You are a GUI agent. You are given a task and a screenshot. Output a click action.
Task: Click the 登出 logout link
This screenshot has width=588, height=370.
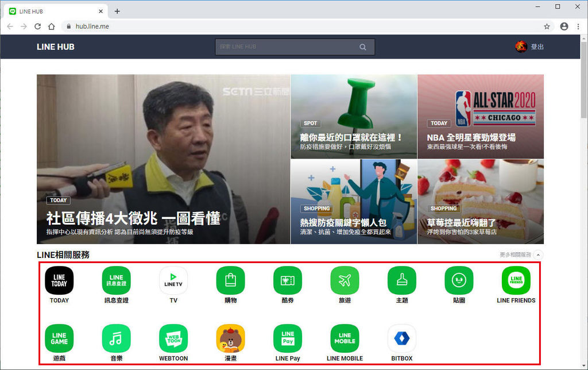tap(537, 47)
